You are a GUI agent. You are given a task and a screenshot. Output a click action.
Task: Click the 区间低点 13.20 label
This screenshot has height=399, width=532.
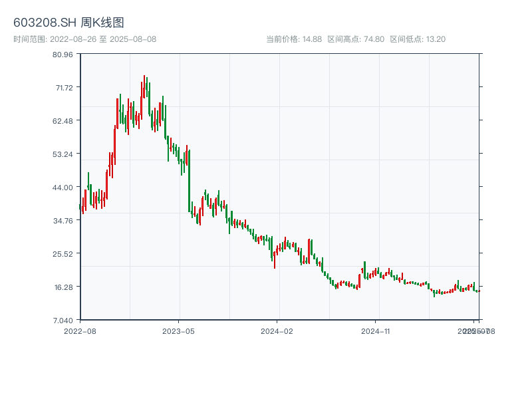click(x=418, y=39)
